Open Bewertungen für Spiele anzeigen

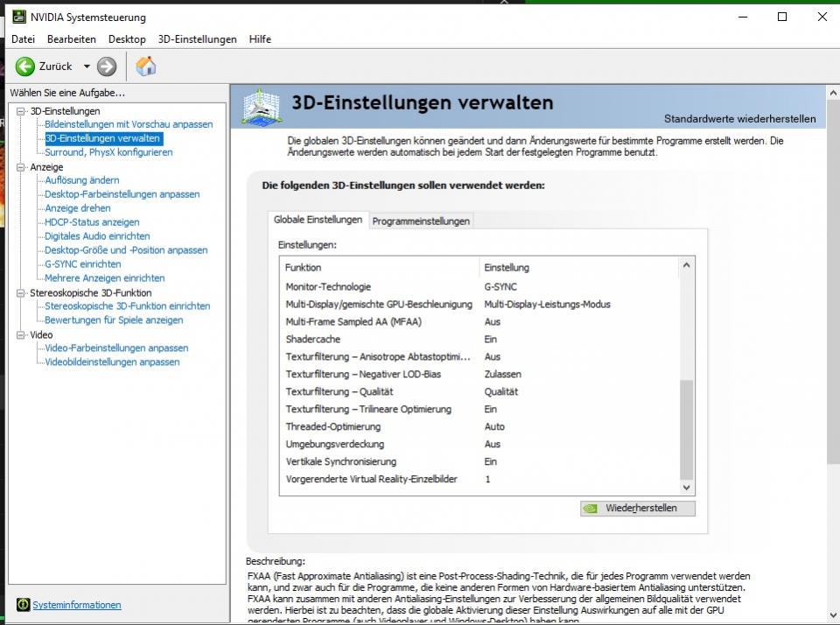pos(114,320)
